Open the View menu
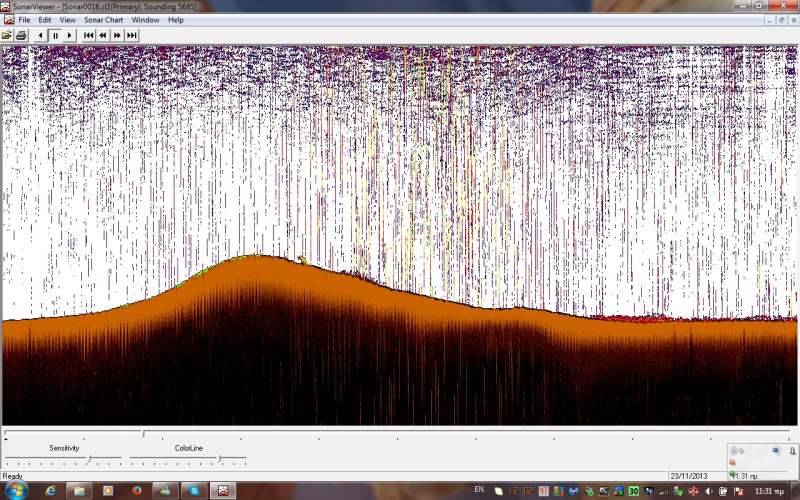 [x=67, y=20]
